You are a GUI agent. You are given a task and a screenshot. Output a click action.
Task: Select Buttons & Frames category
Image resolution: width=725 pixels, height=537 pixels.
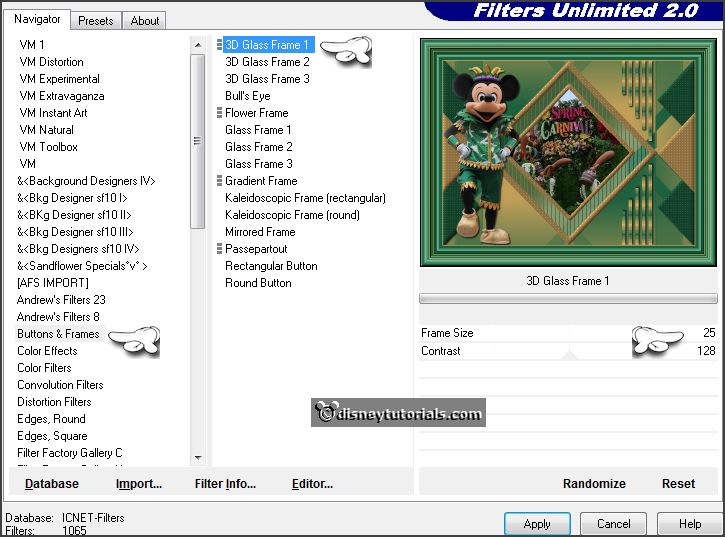click(58, 334)
